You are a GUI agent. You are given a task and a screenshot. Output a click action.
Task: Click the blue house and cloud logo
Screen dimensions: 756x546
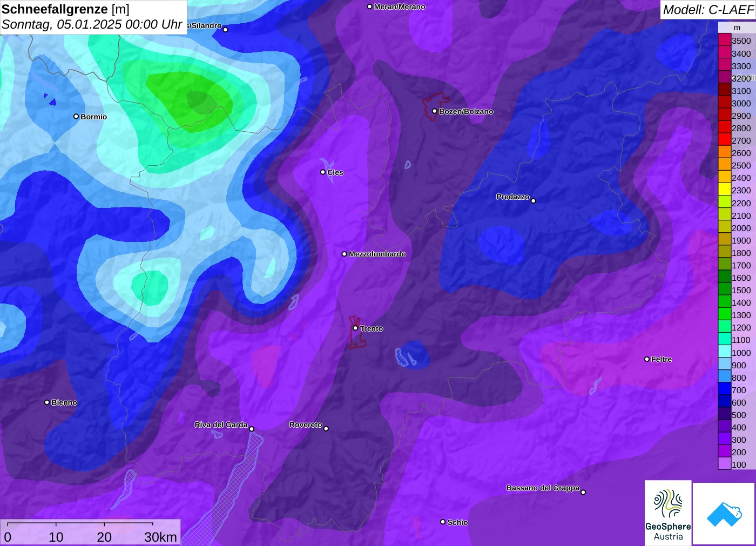click(x=724, y=514)
